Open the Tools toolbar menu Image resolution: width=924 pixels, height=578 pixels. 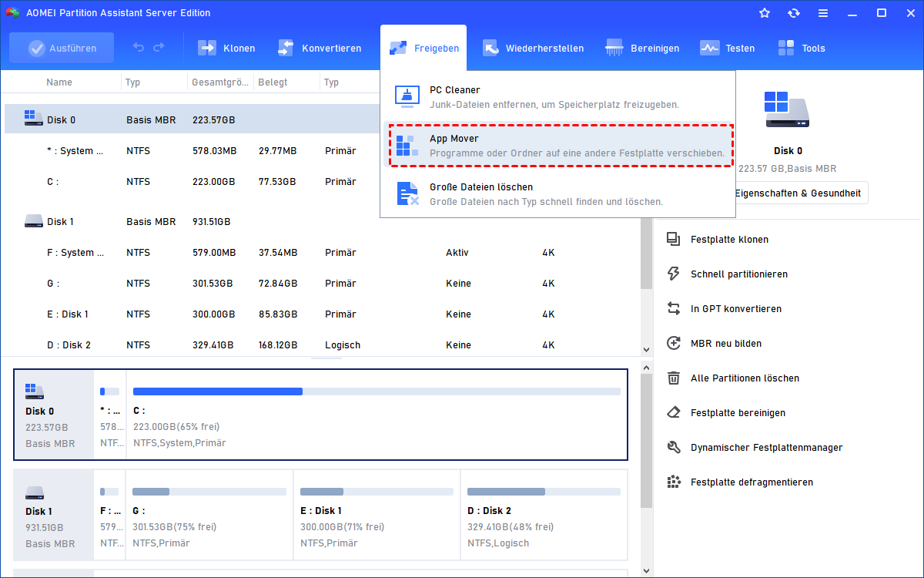click(x=801, y=48)
